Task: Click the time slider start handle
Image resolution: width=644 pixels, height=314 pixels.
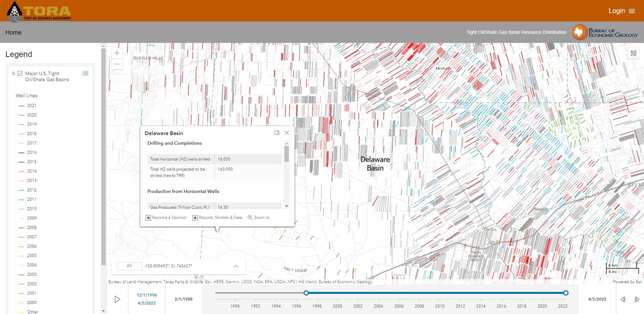Action: (x=306, y=293)
